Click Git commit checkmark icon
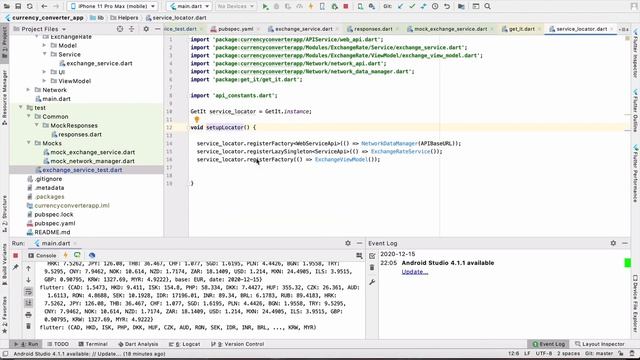640x360 pixels. pyautogui.click(x=412, y=7)
